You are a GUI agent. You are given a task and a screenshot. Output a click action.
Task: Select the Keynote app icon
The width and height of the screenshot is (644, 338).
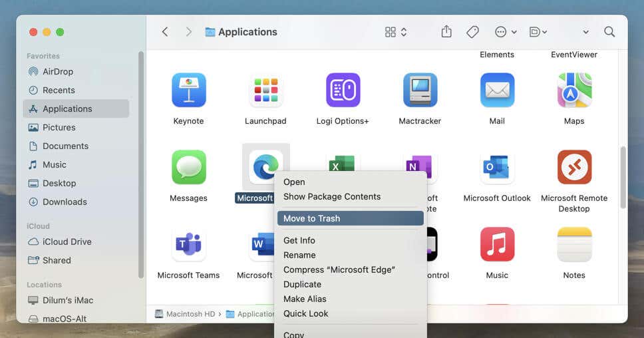coord(188,90)
